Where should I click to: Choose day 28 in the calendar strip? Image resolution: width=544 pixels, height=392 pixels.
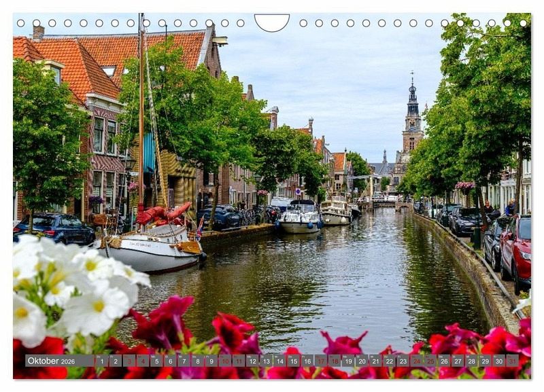(x=471, y=361)
